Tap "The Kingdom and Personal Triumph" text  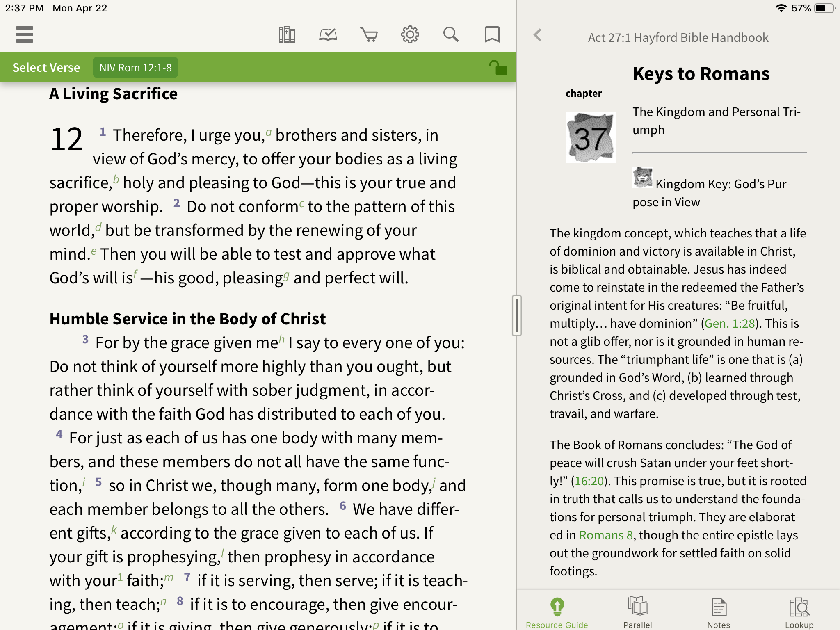717,121
